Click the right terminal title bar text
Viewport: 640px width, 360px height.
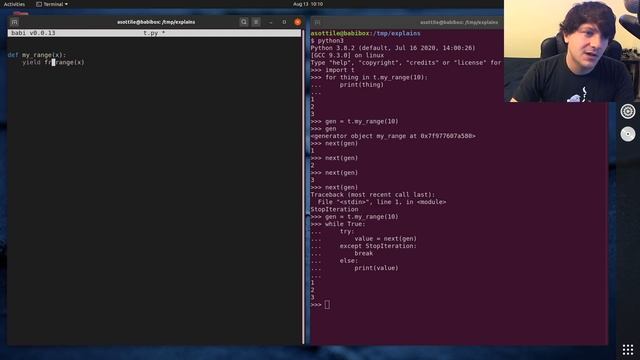pyautogui.click(x=459, y=22)
